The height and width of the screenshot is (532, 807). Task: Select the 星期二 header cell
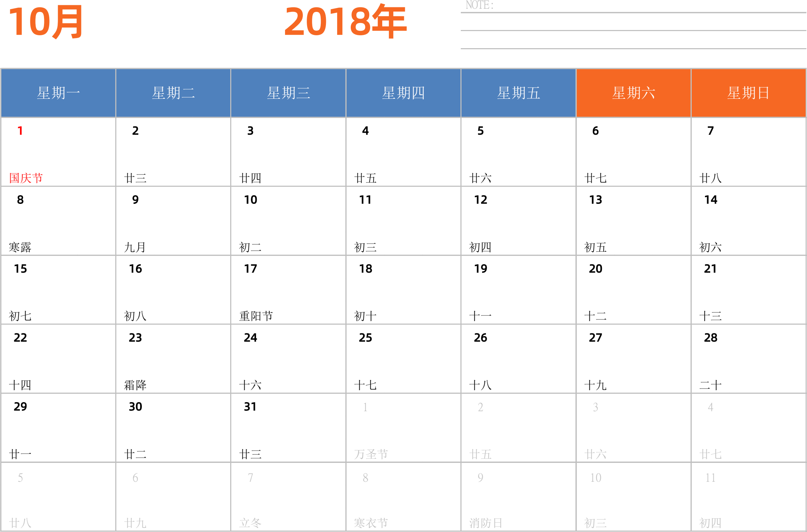(173, 93)
